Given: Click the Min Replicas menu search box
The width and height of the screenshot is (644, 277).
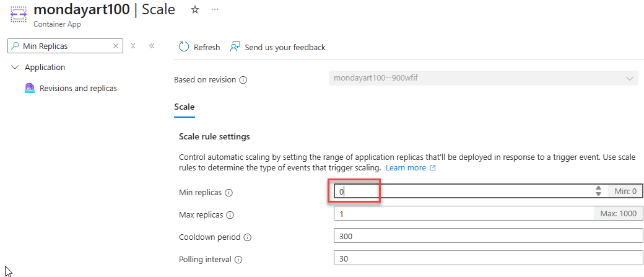Looking at the screenshot, I should click(x=65, y=46).
